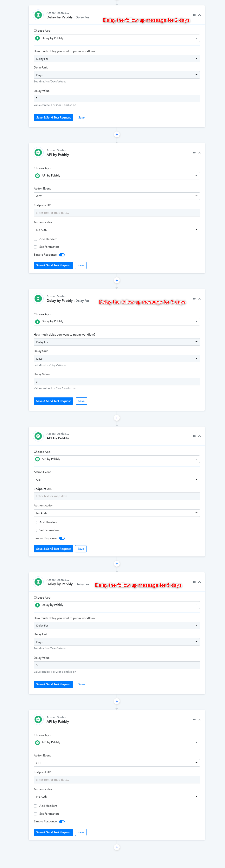The height and width of the screenshot is (868, 225).
Task: Click the Delay Value field containing 2
Action: pyautogui.click(x=117, y=98)
